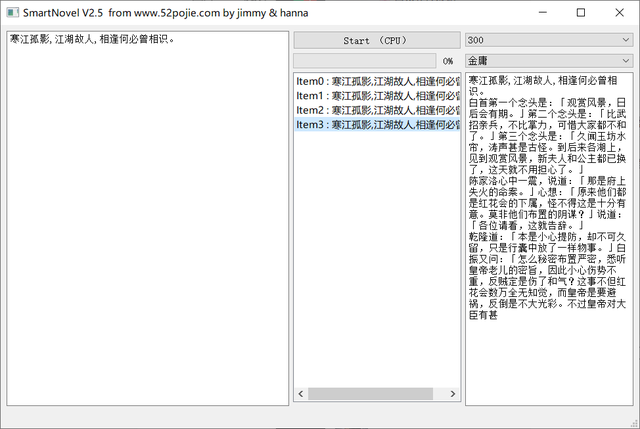The width and height of the screenshot is (640, 429).
Task: Click the Start (CPU) button
Action: point(377,40)
